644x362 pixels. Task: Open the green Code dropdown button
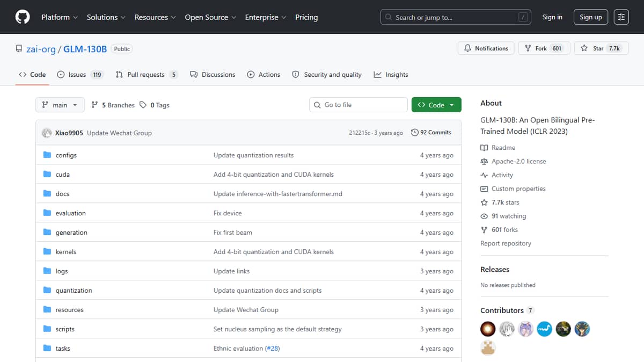[436, 105]
